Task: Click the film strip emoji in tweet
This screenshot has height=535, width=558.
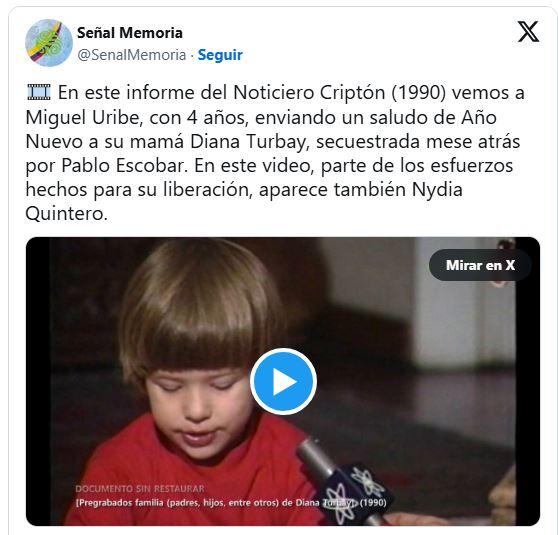Action: coord(39,92)
